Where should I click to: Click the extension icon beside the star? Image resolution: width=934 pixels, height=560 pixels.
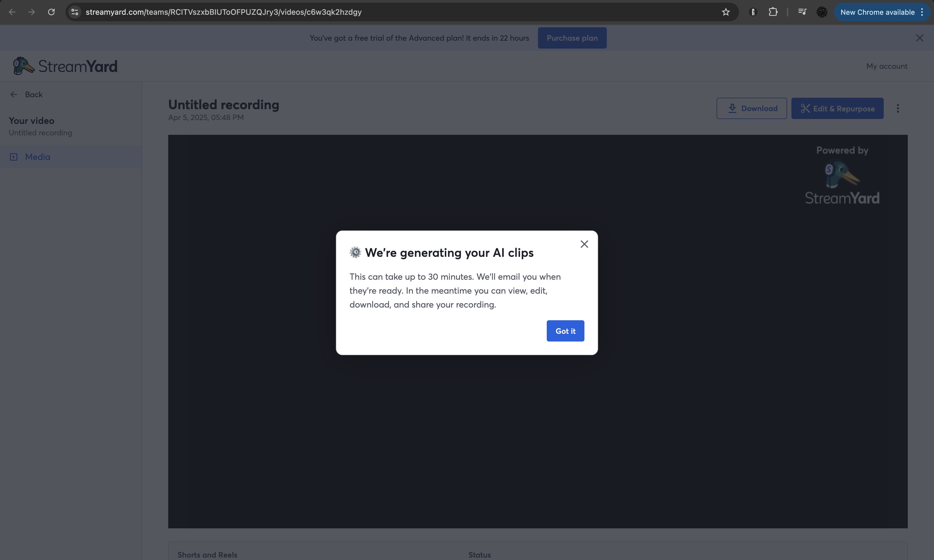[753, 12]
